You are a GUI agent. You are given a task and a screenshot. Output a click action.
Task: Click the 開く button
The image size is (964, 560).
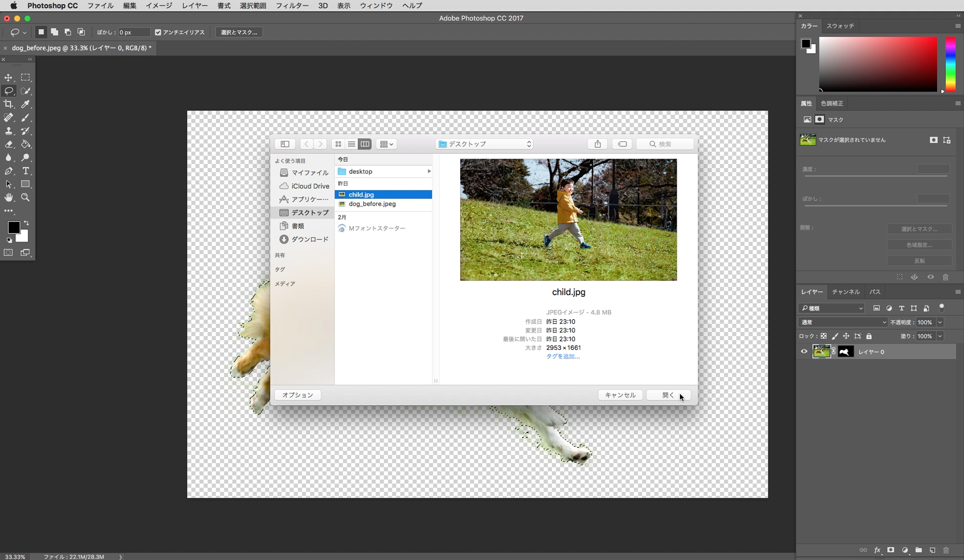pyautogui.click(x=668, y=395)
